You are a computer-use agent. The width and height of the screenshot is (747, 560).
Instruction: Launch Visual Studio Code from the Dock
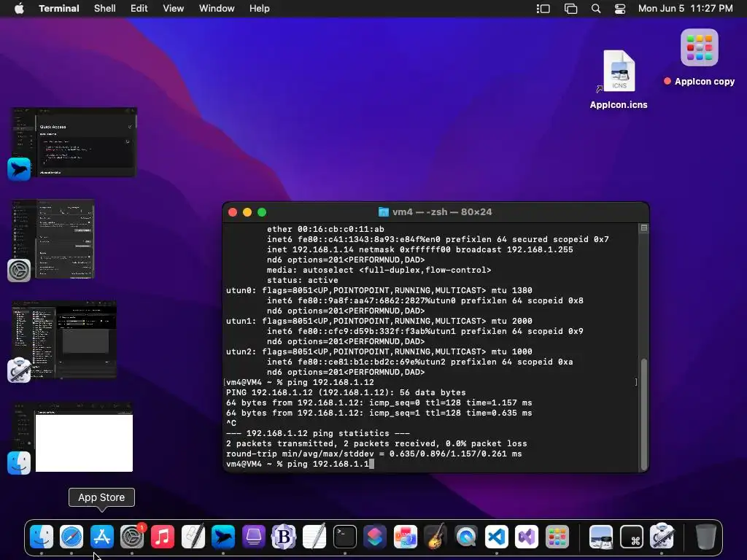coord(496,537)
